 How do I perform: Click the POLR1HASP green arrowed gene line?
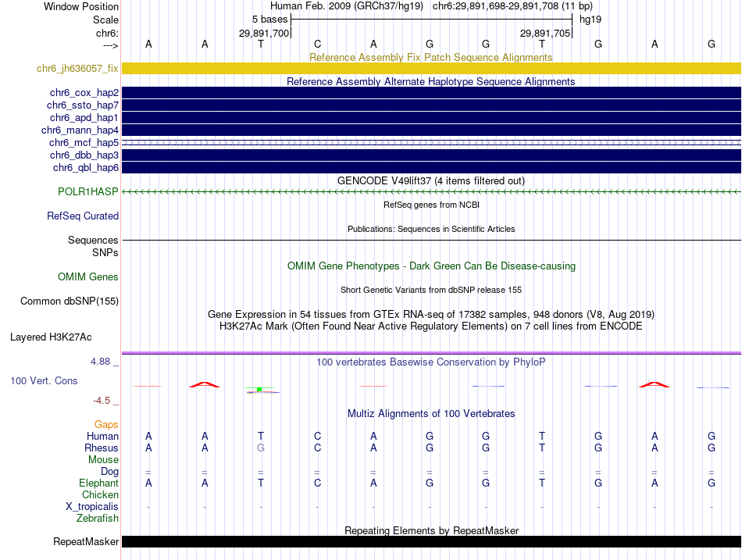tap(431, 191)
